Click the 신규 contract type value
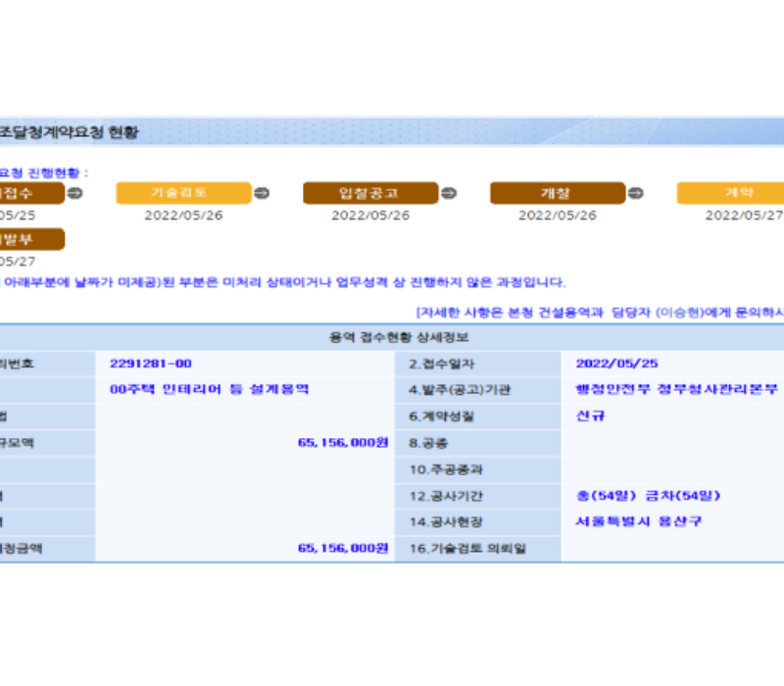The width and height of the screenshot is (784, 686). [589, 415]
